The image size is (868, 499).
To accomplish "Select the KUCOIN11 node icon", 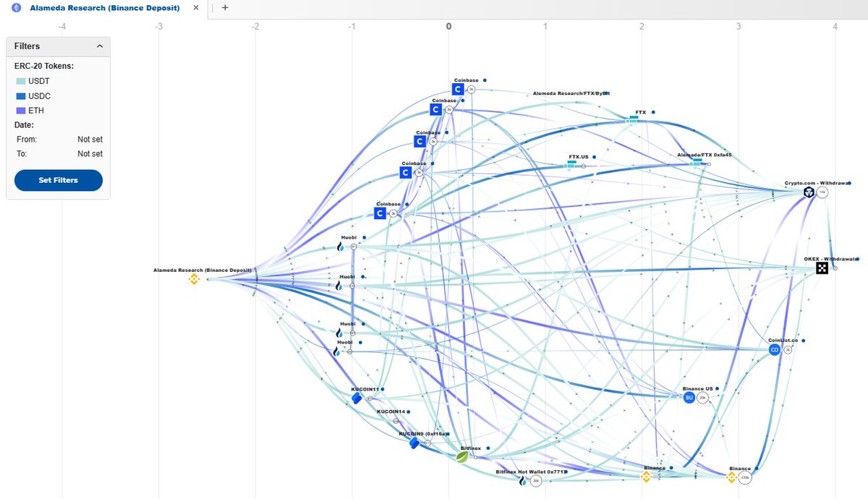I will point(356,398).
